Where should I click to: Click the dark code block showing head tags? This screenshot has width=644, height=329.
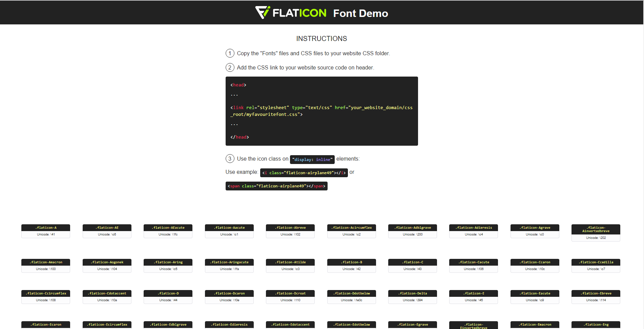pyautogui.click(x=321, y=111)
